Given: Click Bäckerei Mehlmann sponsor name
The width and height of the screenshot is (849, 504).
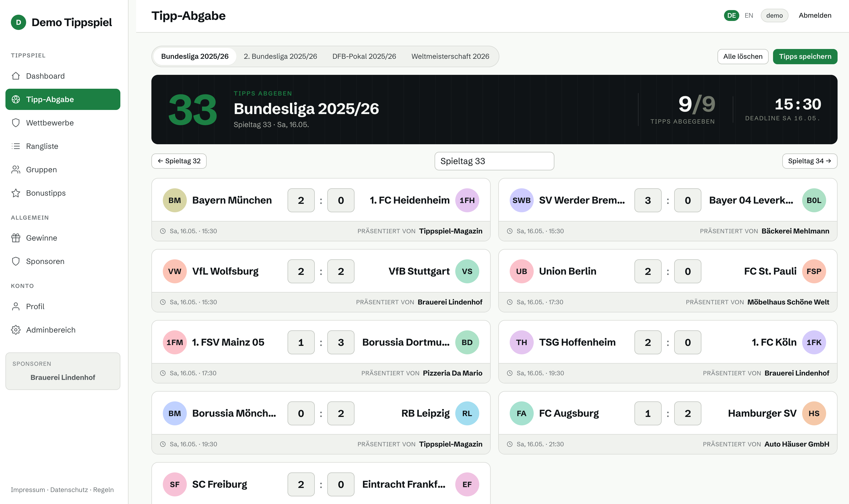Looking at the screenshot, I should (795, 231).
